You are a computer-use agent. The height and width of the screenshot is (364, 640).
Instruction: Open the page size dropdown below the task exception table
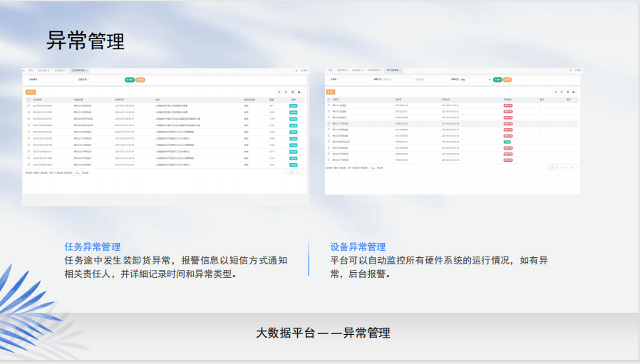[77, 172]
